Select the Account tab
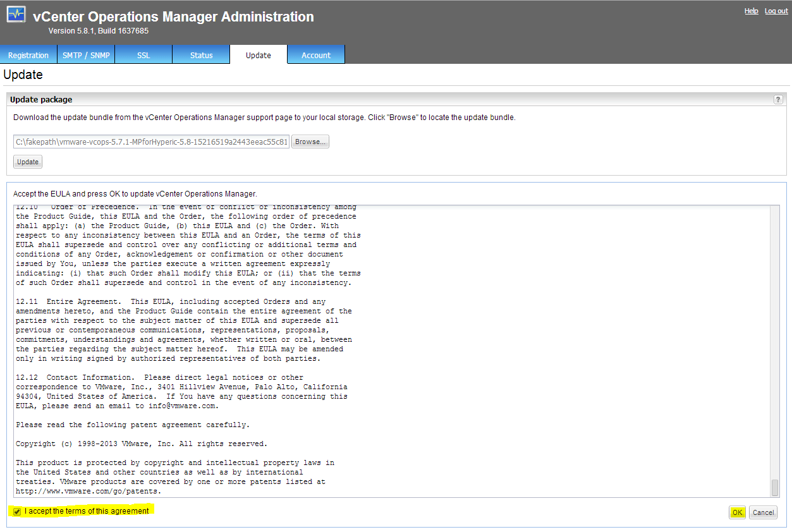Screen dimensions: 792x532 315,54
